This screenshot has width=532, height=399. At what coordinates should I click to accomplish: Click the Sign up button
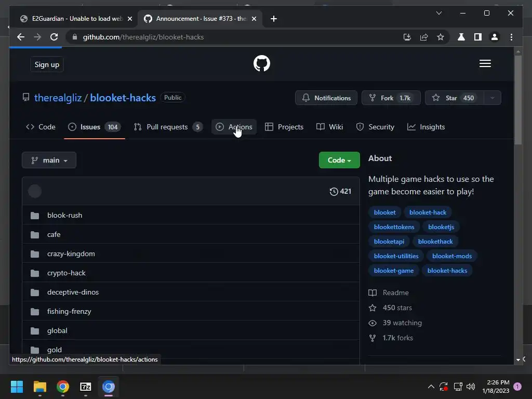pos(47,64)
